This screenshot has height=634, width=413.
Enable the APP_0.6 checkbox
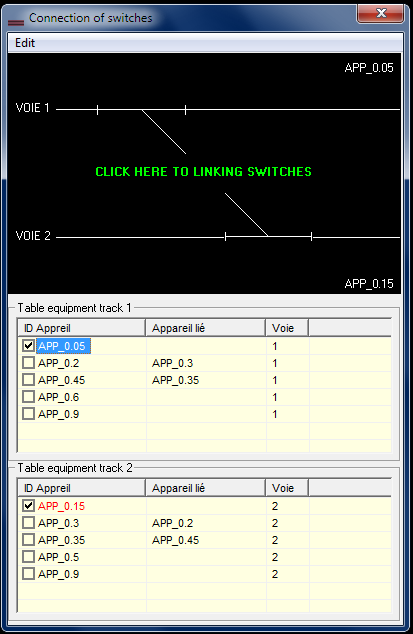click(28, 397)
